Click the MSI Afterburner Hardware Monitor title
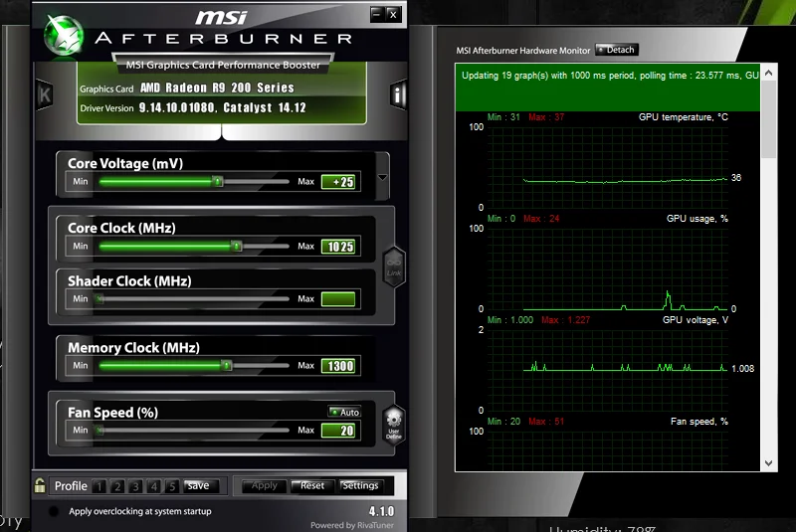Viewport: 796px width, 532px height. click(x=523, y=50)
